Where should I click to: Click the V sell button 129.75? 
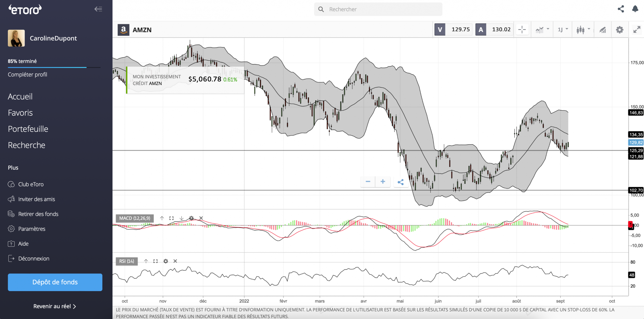pyautogui.click(x=453, y=30)
